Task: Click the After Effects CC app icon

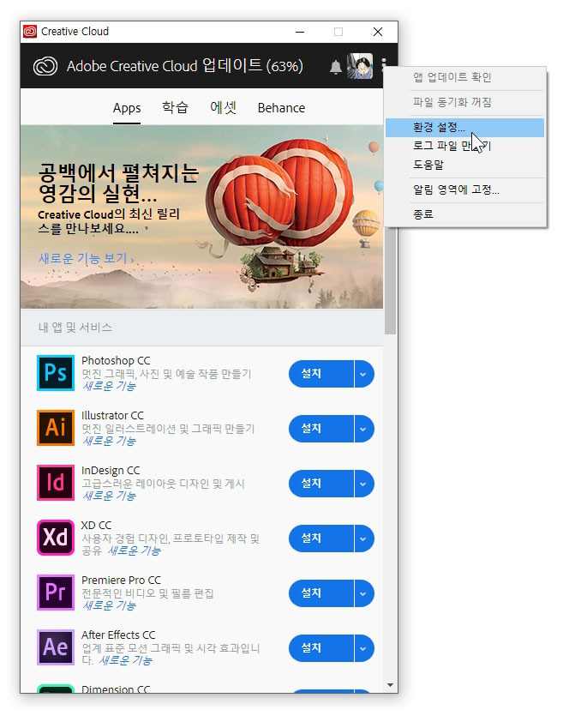Action: click(56, 647)
